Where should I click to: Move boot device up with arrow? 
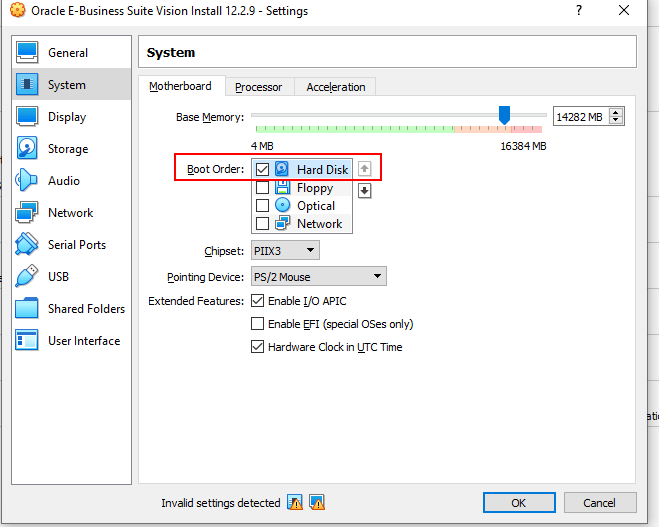(x=365, y=169)
